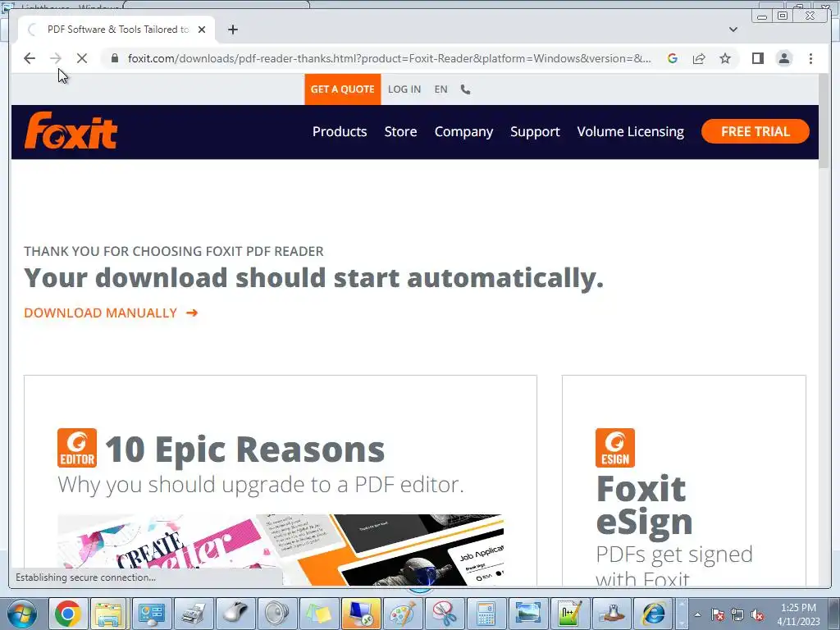
Task: Open Paint from the taskbar
Action: click(402, 614)
